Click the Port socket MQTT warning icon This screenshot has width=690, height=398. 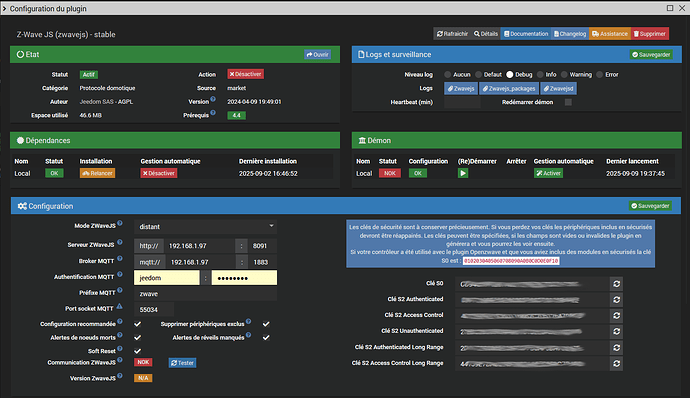[x=120, y=306]
